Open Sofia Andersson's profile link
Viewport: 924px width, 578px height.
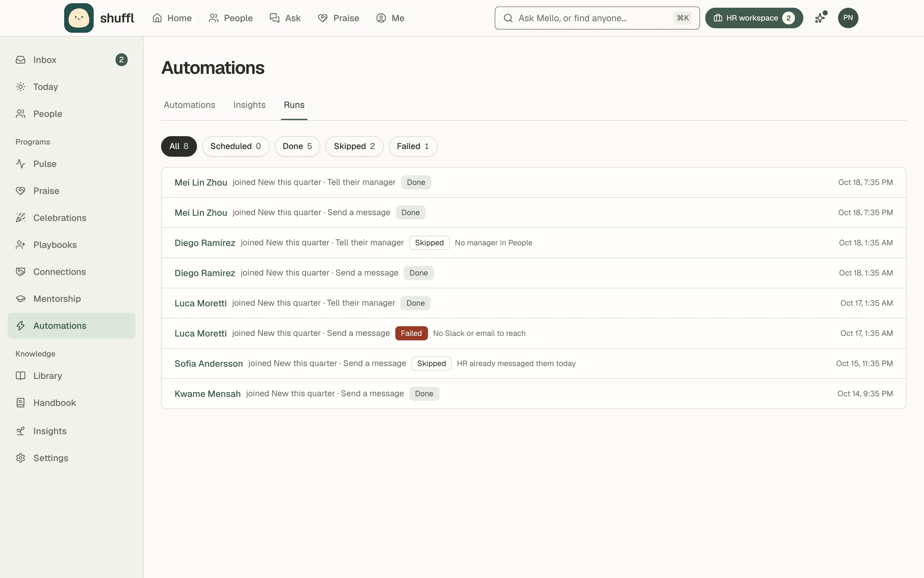(209, 363)
